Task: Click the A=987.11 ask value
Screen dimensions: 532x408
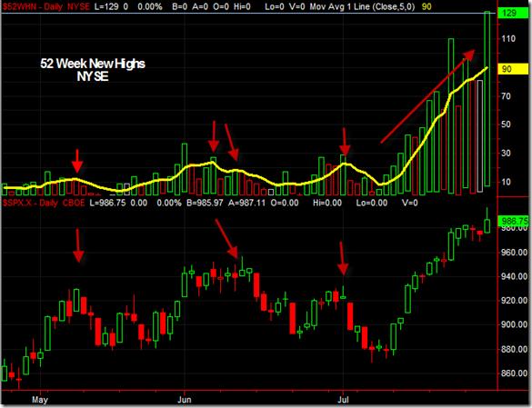Action: click(x=246, y=204)
